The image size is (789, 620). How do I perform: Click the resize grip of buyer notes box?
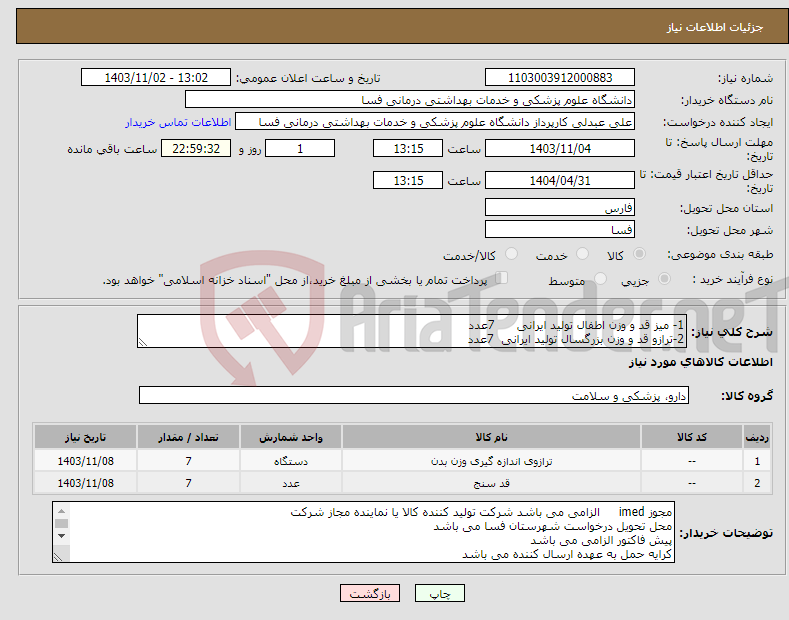[x=58, y=557]
